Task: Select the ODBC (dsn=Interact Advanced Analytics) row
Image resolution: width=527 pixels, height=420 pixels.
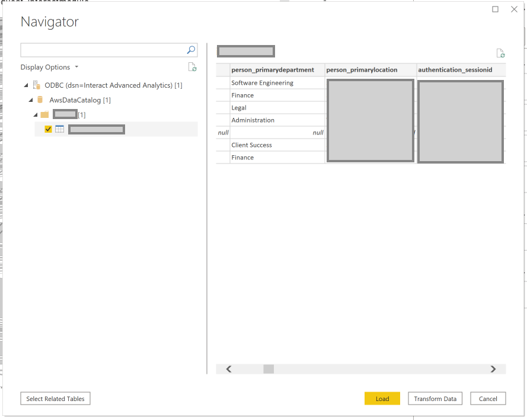Action: [113, 85]
